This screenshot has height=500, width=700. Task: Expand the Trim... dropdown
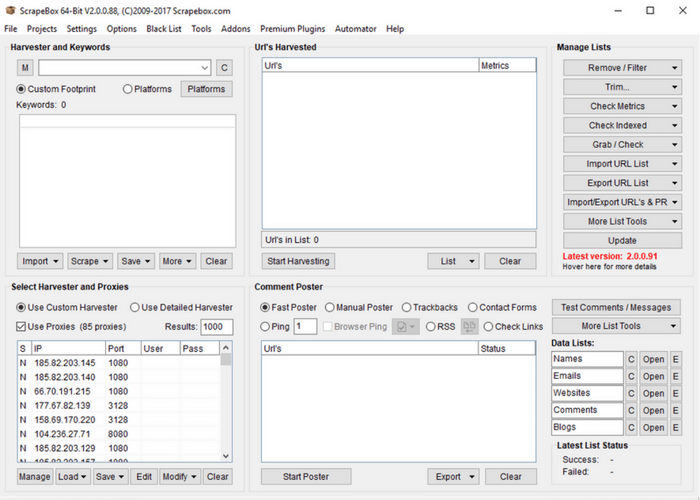pyautogui.click(x=622, y=87)
